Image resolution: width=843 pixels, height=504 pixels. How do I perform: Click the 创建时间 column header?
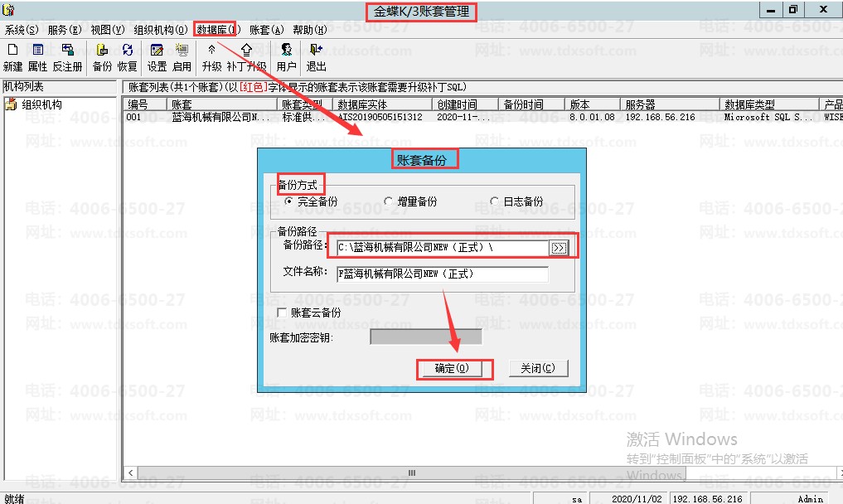click(x=465, y=104)
